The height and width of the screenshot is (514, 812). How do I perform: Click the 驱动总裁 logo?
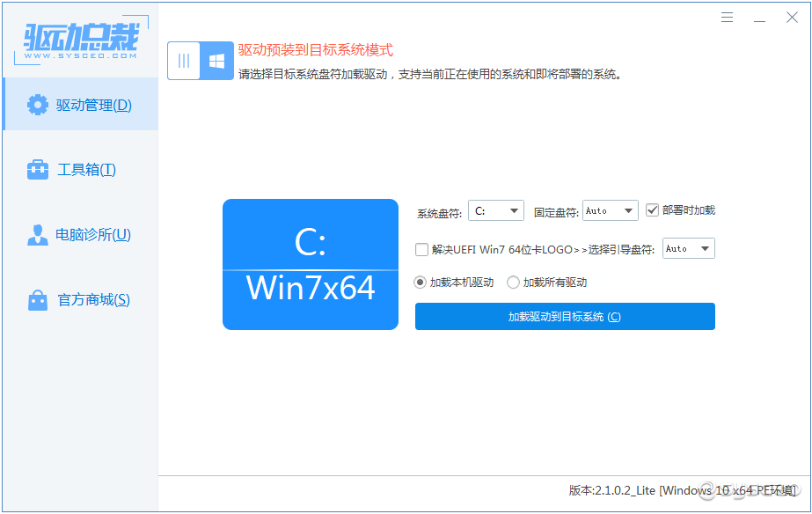[x=81, y=40]
